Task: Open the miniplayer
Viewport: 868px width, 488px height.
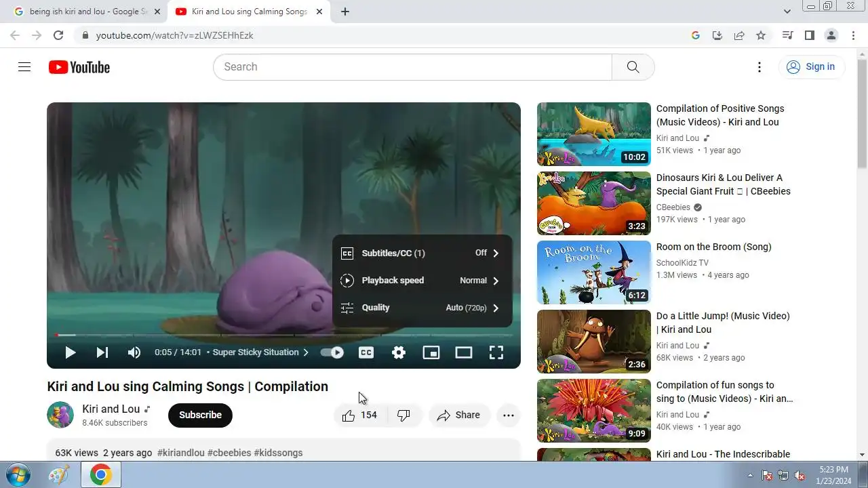Action: point(431,352)
